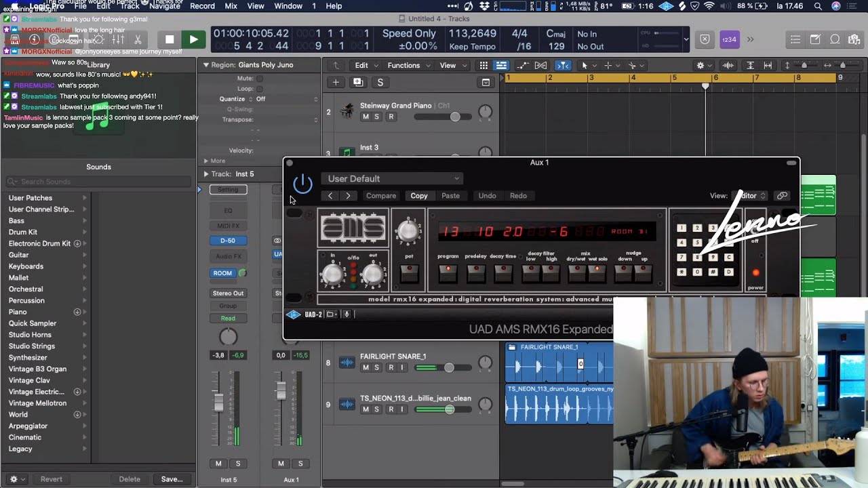The height and width of the screenshot is (488, 868).
Task: Click the Search Sounds field
Action: 98,182
